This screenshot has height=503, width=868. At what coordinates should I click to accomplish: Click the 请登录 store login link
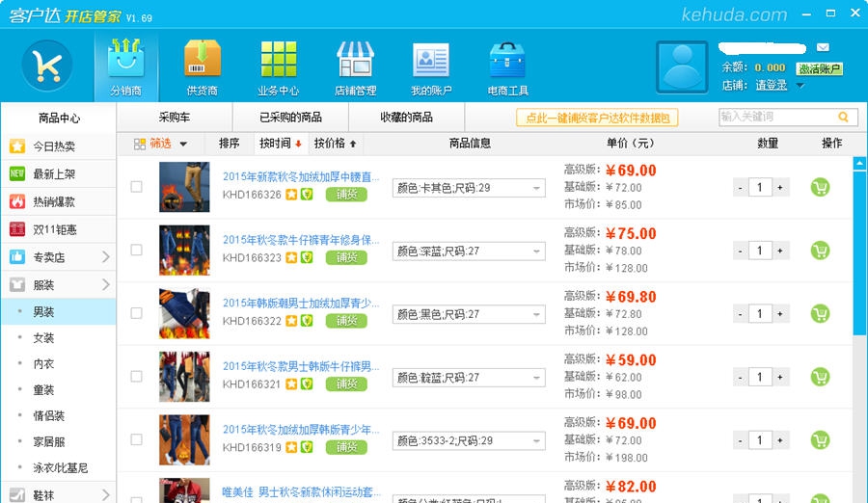pyautogui.click(x=772, y=85)
